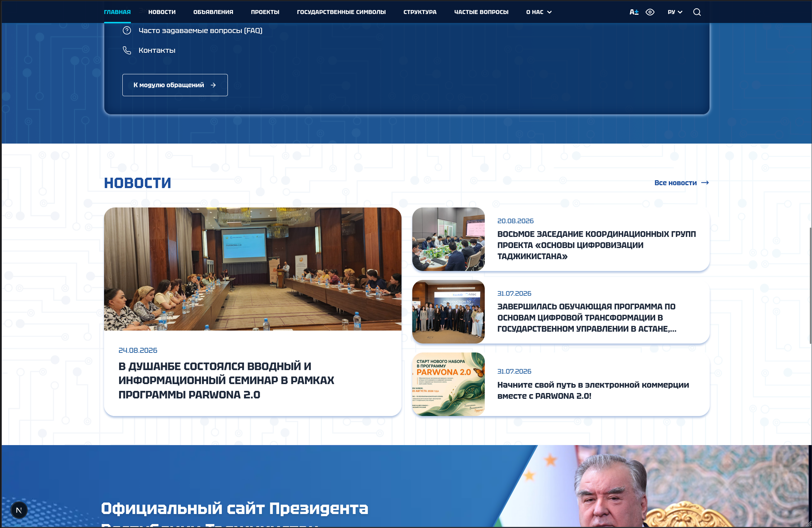812x528 pixels.
Task: Open the НОВОСТИ menu item
Action: 162,12
